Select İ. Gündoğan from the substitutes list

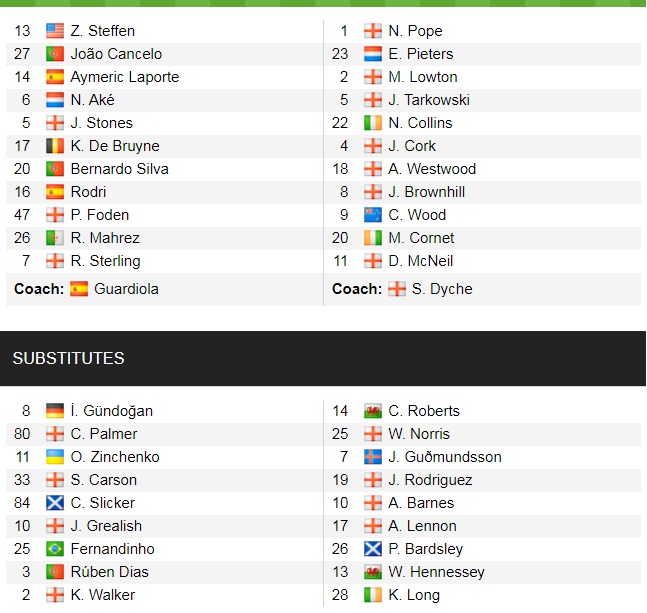pos(111,411)
